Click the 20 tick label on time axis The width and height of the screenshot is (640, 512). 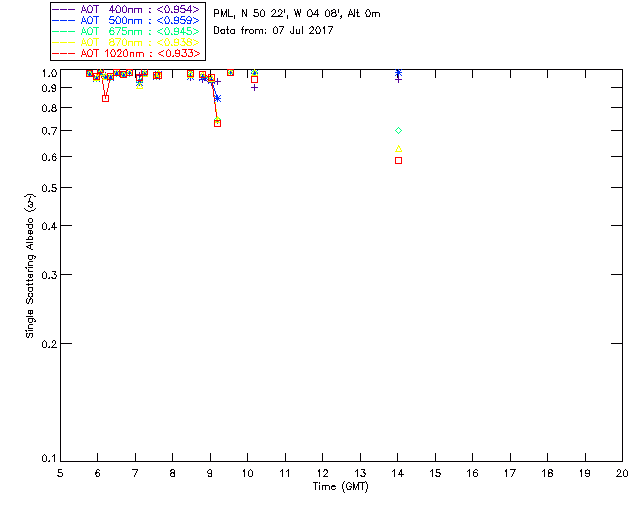(x=622, y=473)
